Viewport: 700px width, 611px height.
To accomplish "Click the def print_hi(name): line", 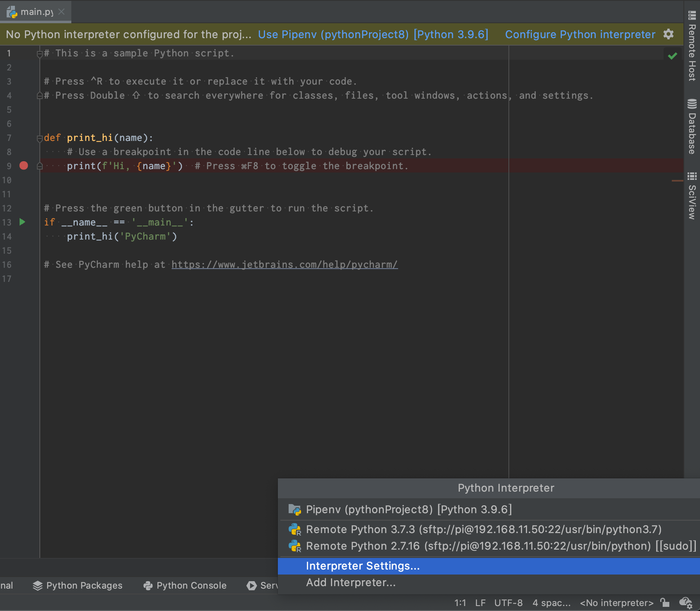I will (98, 138).
